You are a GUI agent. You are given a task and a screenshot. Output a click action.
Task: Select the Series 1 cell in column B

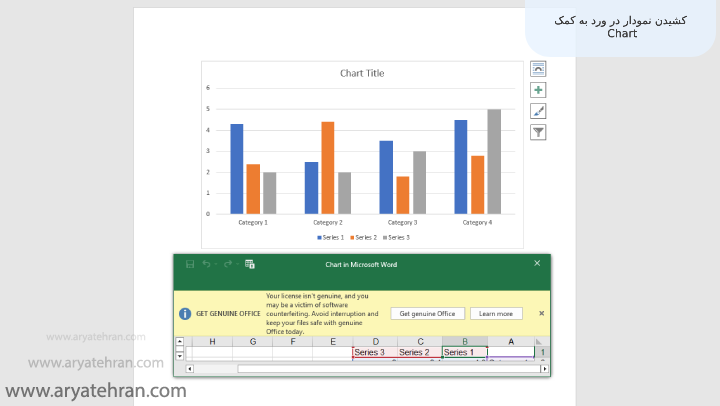click(x=464, y=353)
